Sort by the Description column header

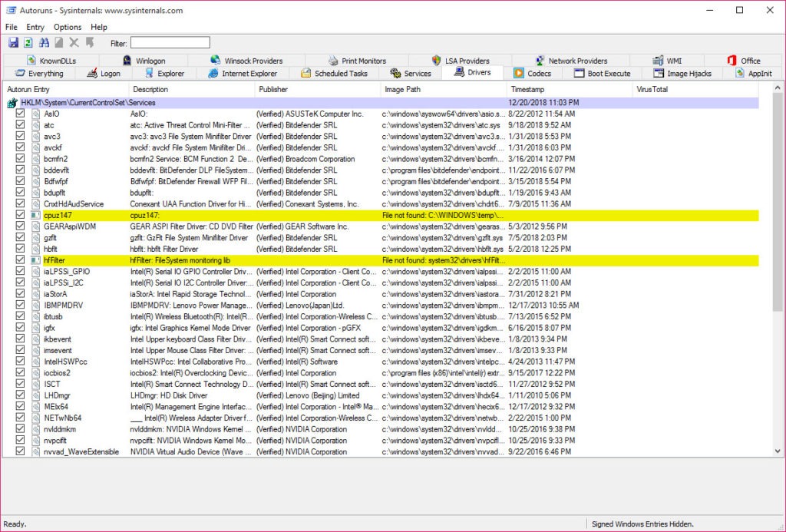(x=191, y=89)
